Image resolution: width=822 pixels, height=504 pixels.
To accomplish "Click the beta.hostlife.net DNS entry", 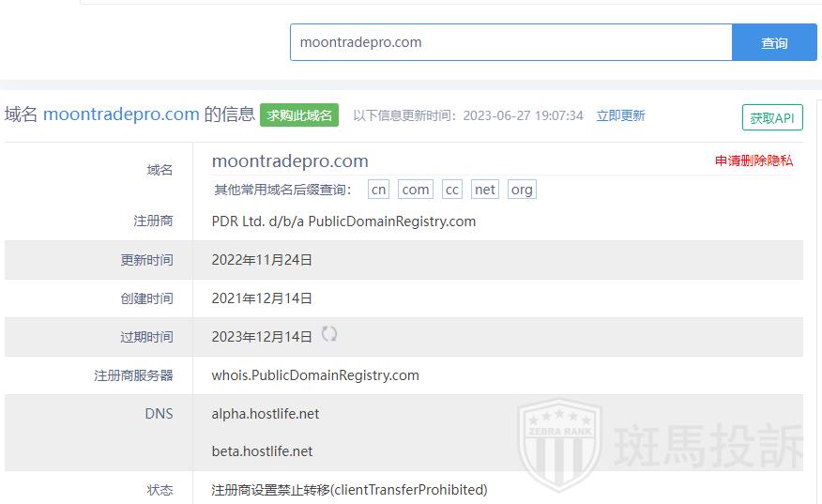I will pyautogui.click(x=262, y=451).
